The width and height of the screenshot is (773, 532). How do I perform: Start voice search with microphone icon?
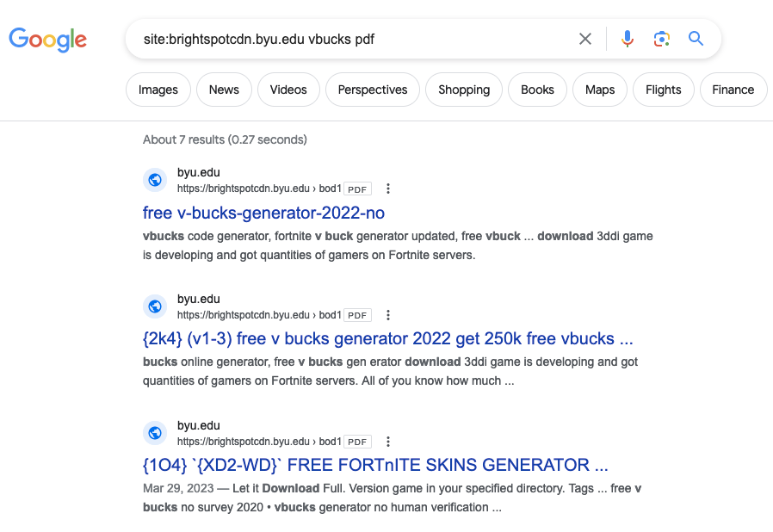click(x=627, y=39)
